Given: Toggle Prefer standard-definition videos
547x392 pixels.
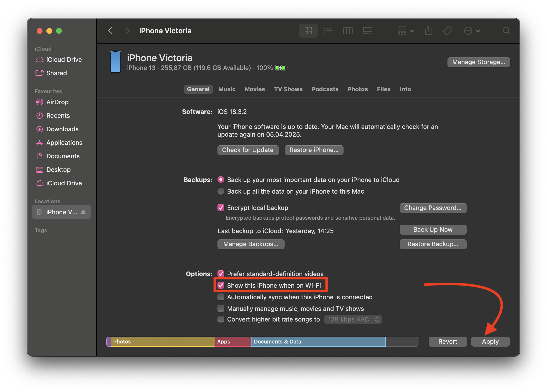Looking at the screenshot, I should point(221,274).
